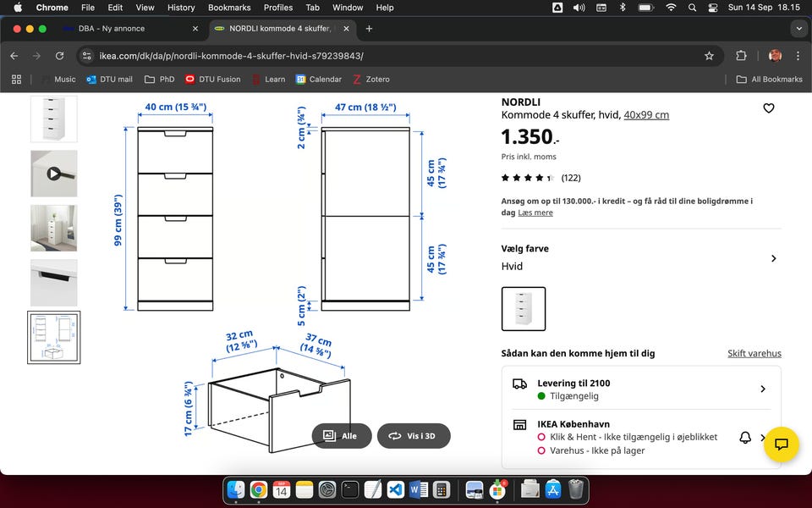Bookmark this page with the star icon
The height and width of the screenshot is (508, 812).
(x=709, y=56)
